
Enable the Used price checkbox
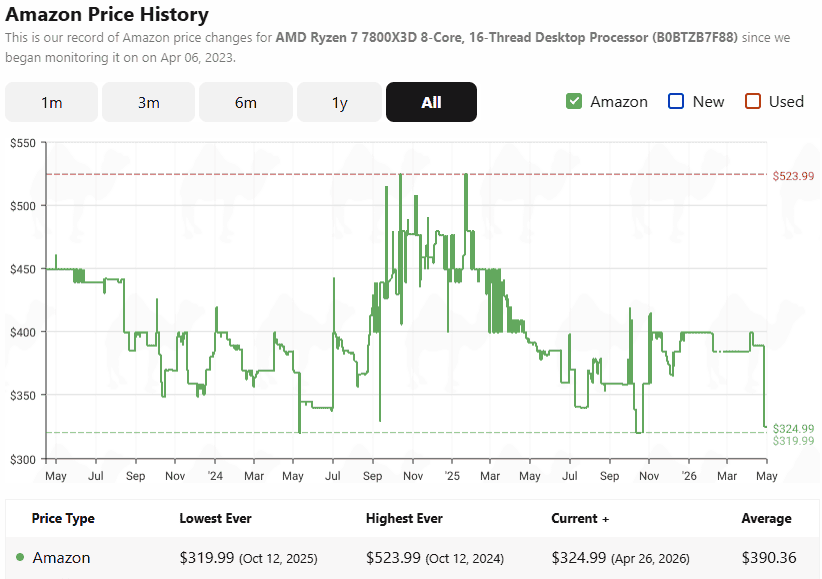point(753,101)
